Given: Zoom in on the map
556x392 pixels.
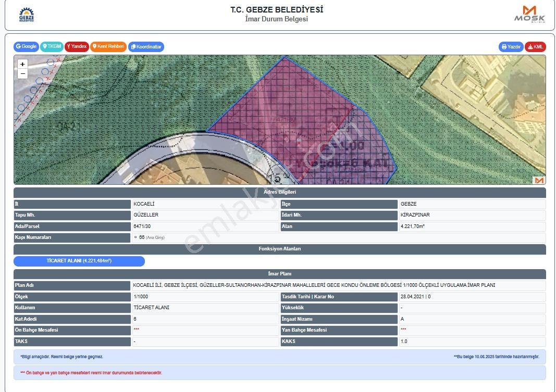Looking at the screenshot, I should [22, 64].
